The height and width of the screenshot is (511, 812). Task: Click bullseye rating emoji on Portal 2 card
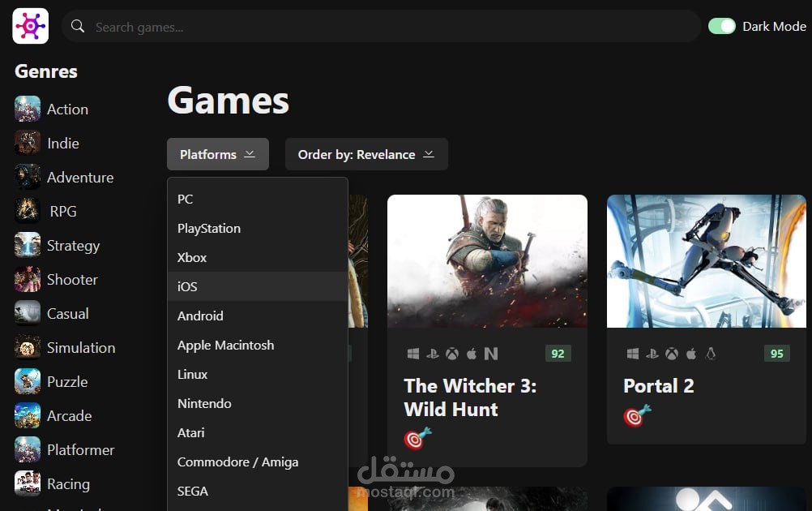click(637, 415)
